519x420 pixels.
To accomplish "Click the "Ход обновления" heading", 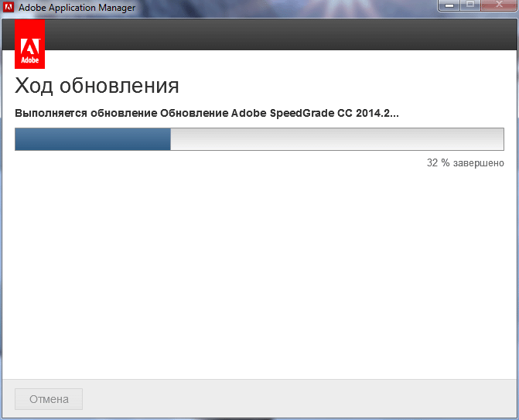I will coord(97,86).
